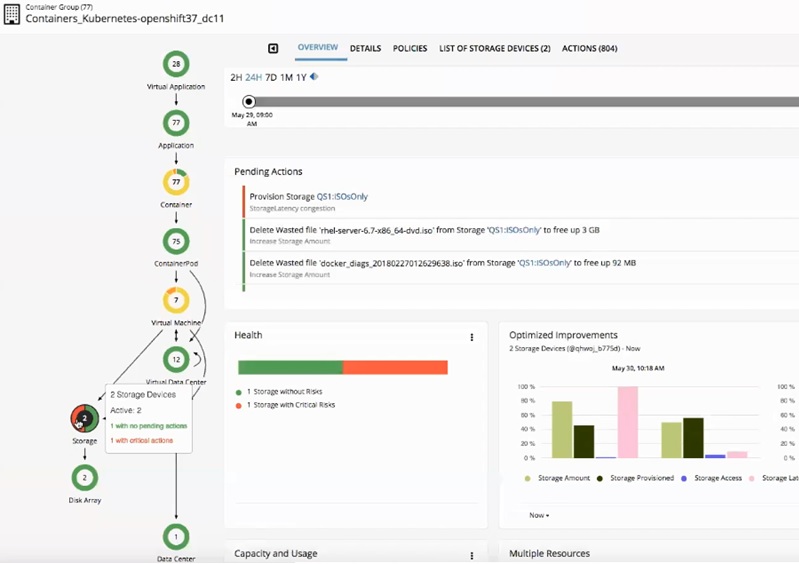799x564 pixels.
Task: Click green segment of Health bar
Action: [x=290, y=367]
